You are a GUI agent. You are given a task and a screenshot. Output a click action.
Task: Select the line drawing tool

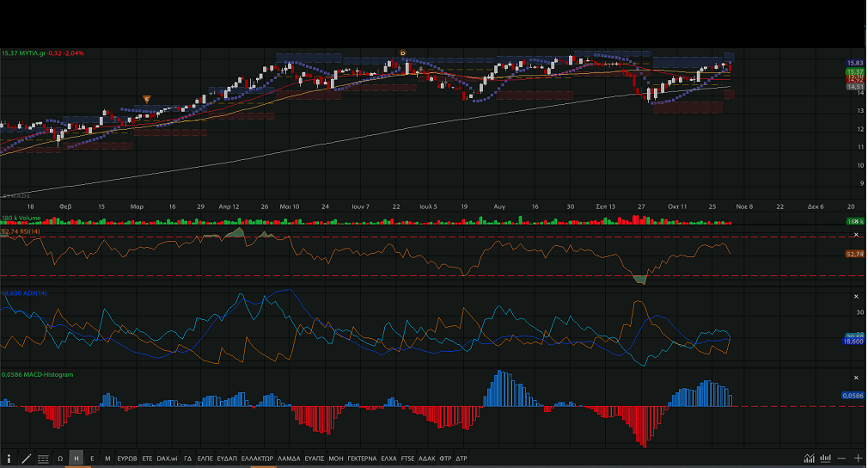[26, 459]
